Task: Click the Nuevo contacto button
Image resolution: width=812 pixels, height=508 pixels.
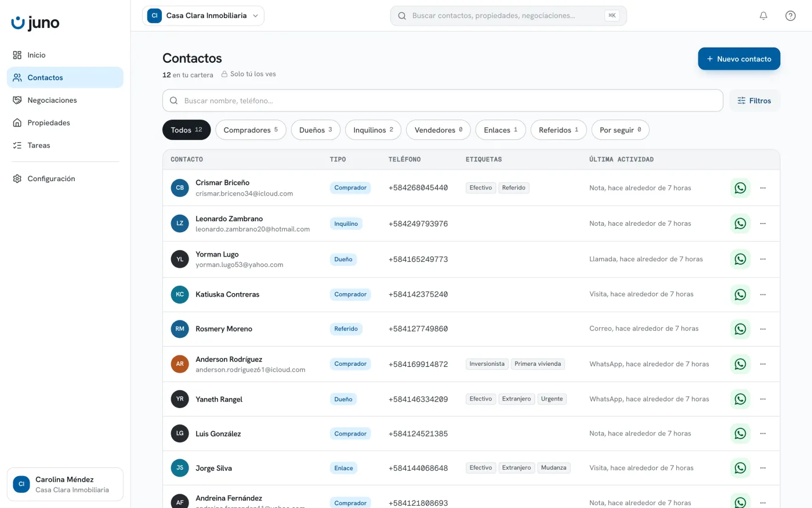Action: tap(739, 59)
